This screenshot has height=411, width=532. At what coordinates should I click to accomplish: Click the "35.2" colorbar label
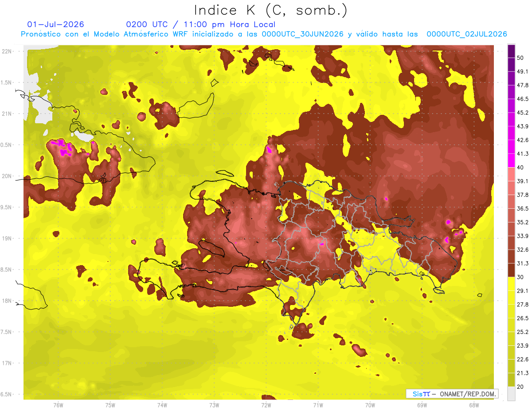pyautogui.click(x=523, y=222)
